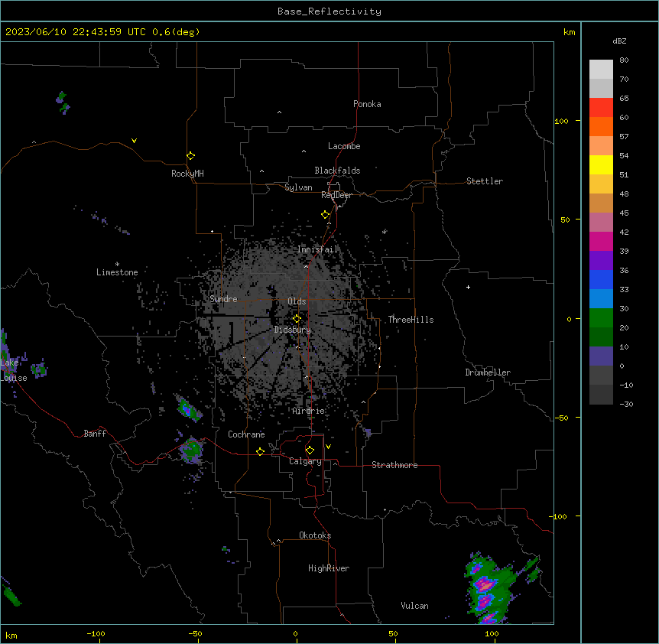This screenshot has height=644, width=659.
Task: Click the green echo cell west of Cochrane
Action: tap(192, 450)
